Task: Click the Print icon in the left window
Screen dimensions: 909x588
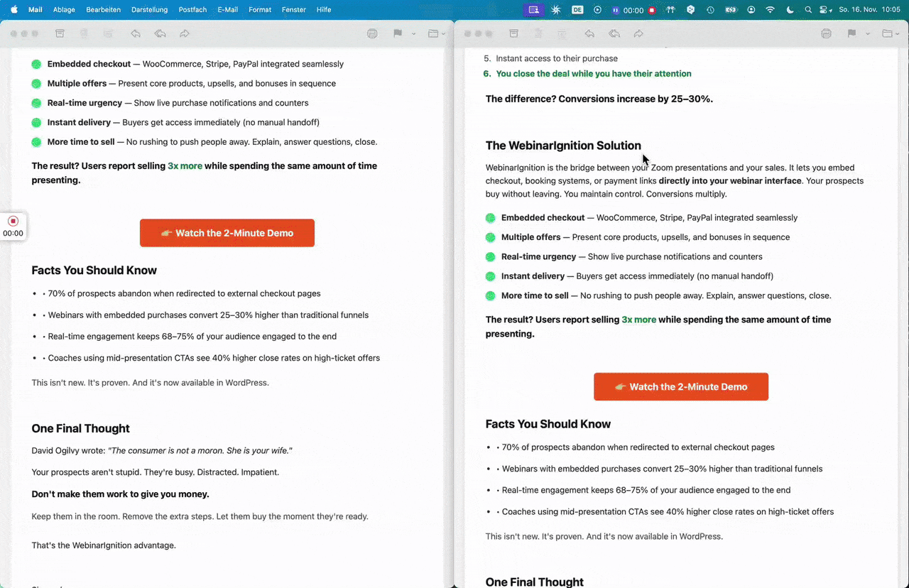Action: 372,33
